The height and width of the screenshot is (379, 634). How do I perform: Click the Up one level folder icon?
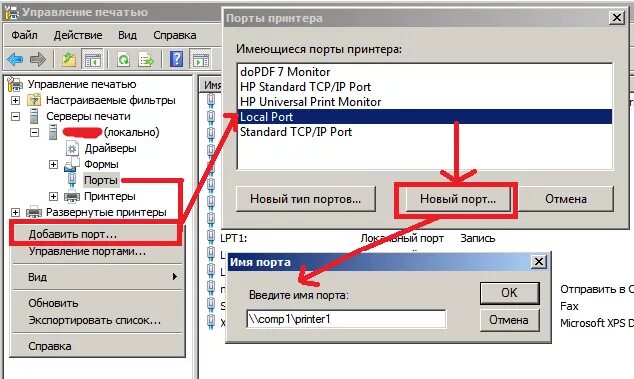click(x=69, y=60)
